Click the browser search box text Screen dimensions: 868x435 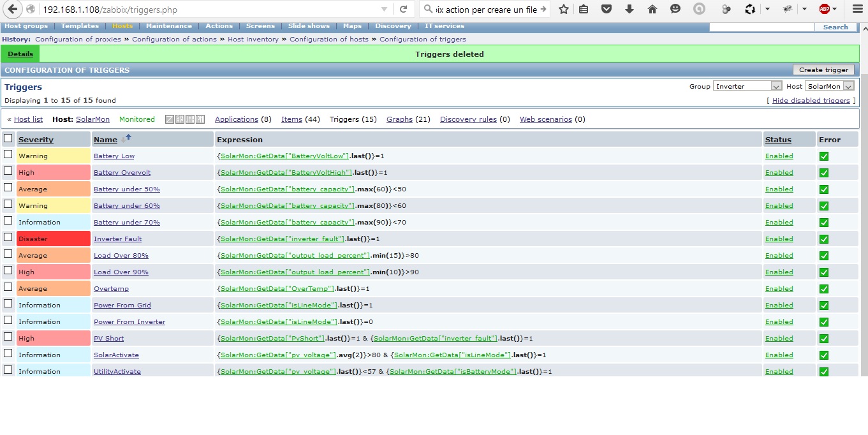(x=487, y=10)
